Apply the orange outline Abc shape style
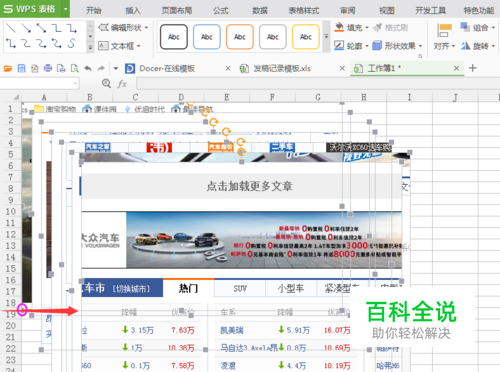 (240, 37)
